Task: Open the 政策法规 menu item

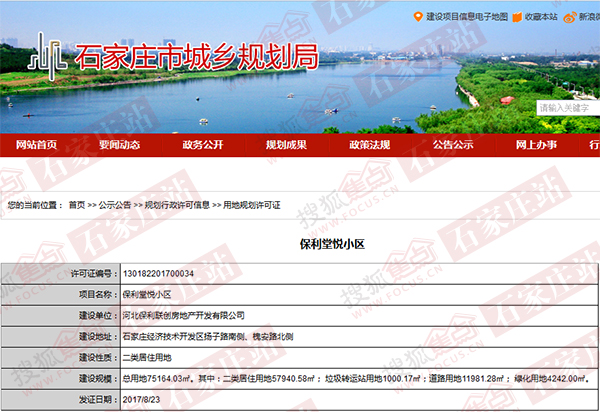Action: (x=370, y=145)
